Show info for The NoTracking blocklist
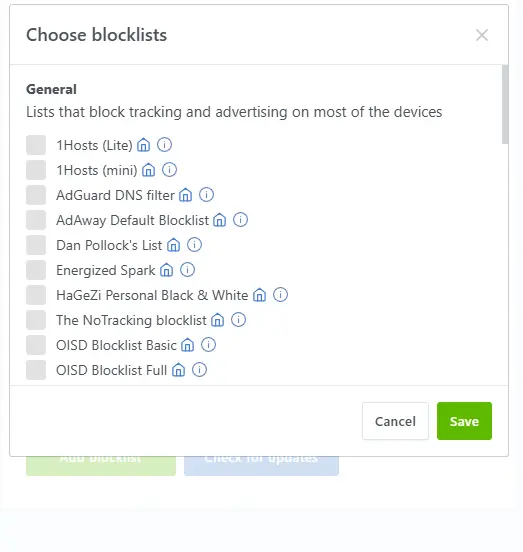Viewport: 523px width, 552px height. tap(238, 320)
